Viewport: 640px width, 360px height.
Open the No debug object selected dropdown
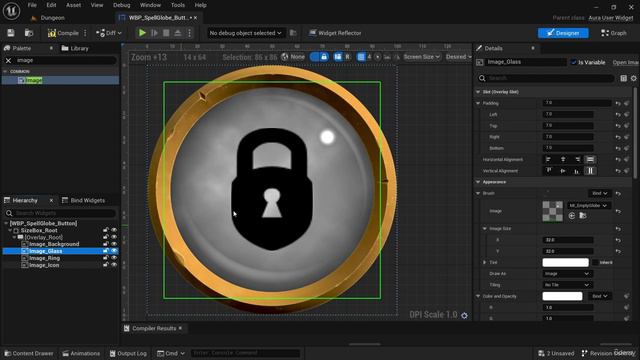tap(245, 33)
